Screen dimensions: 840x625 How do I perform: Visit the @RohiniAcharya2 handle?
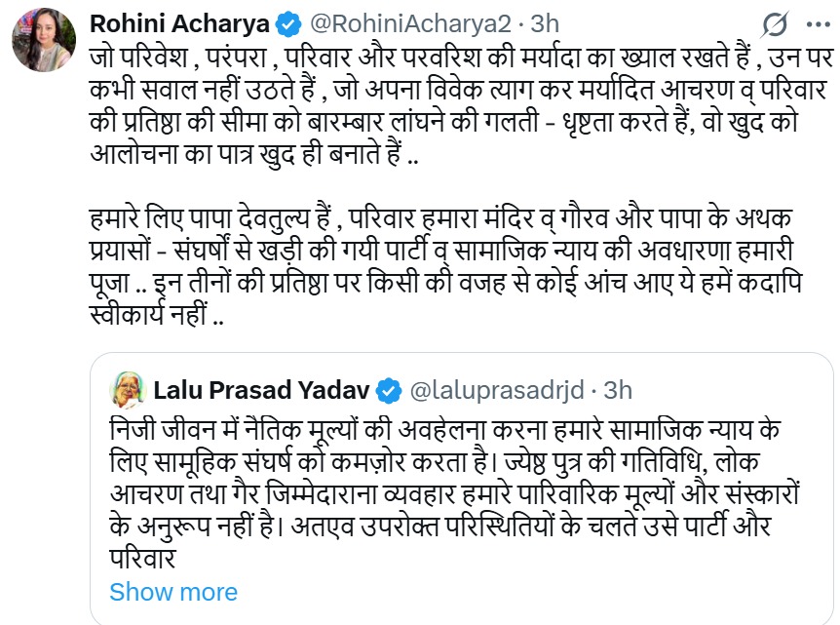tap(380, 21)
